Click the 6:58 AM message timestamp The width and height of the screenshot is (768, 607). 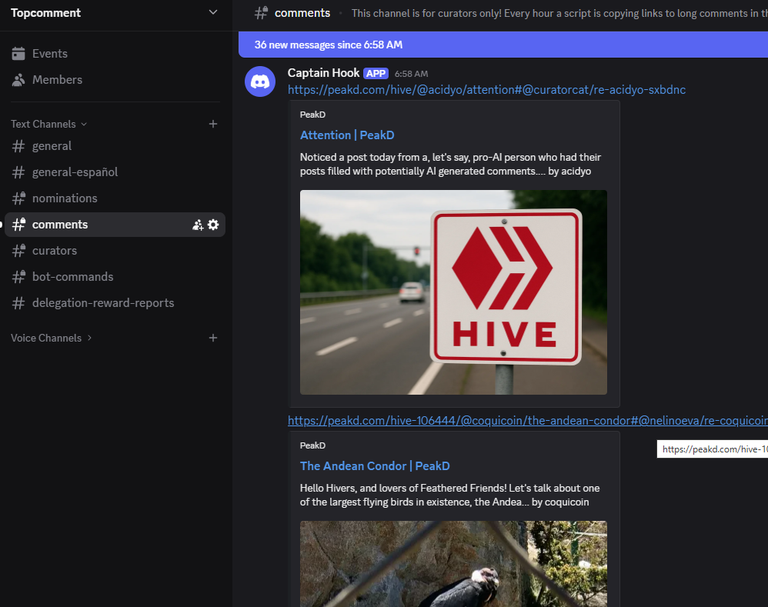coord(411,74)
